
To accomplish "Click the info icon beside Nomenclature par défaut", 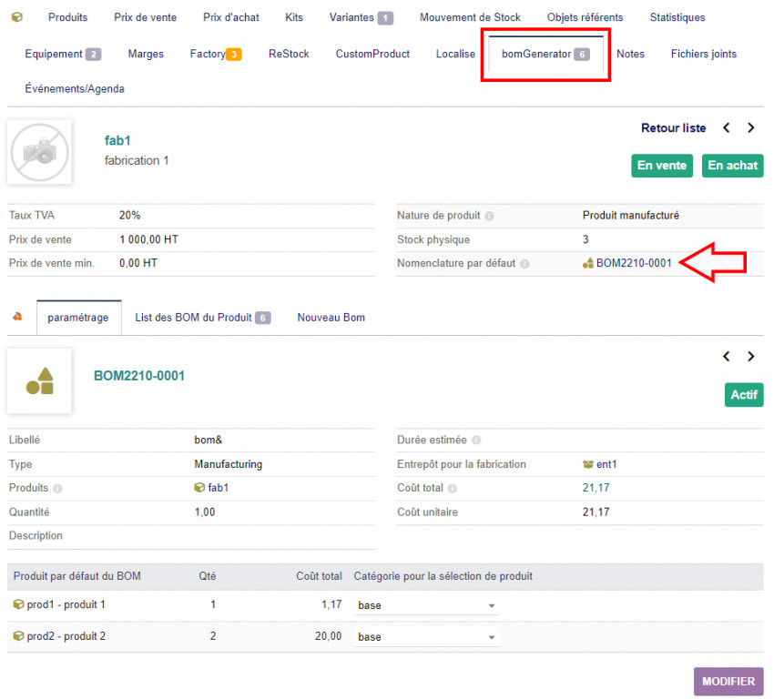I will 525,264.
